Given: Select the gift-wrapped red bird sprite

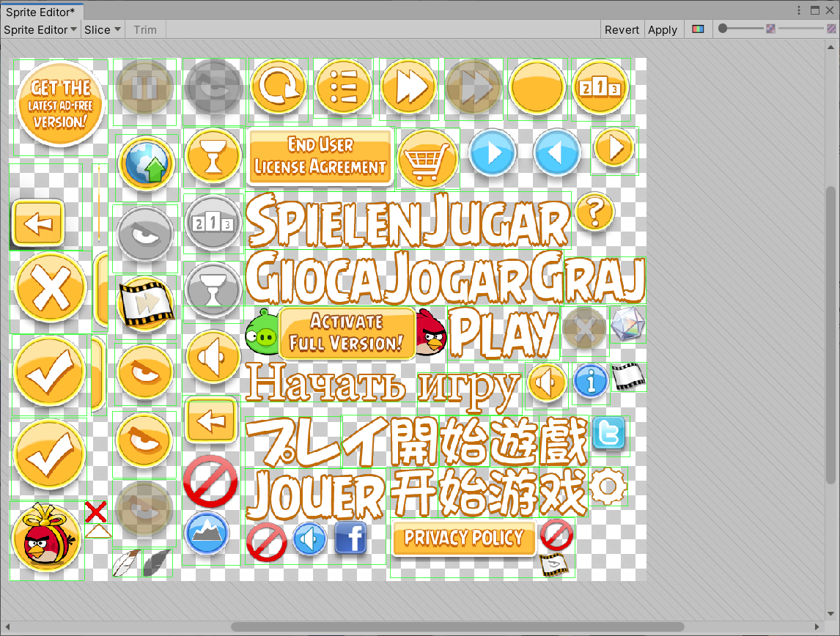Looking at the screenshot, I should point(47,537).
